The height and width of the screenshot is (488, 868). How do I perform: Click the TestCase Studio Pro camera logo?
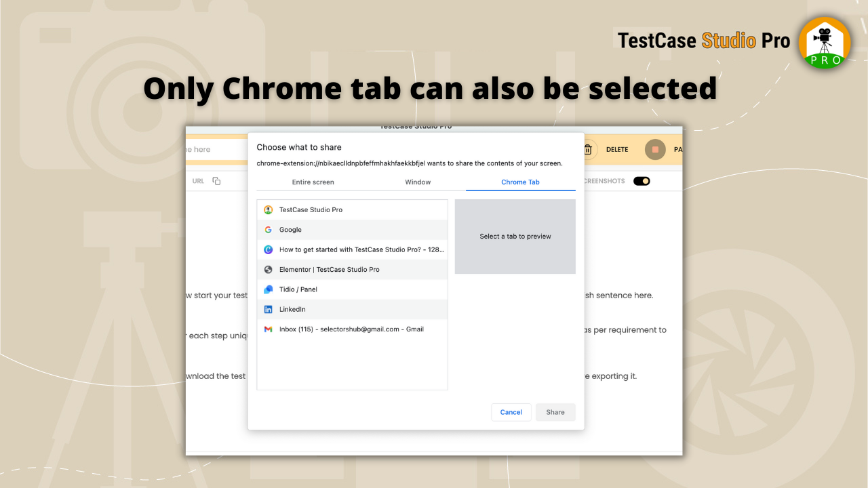pos(825,42)
